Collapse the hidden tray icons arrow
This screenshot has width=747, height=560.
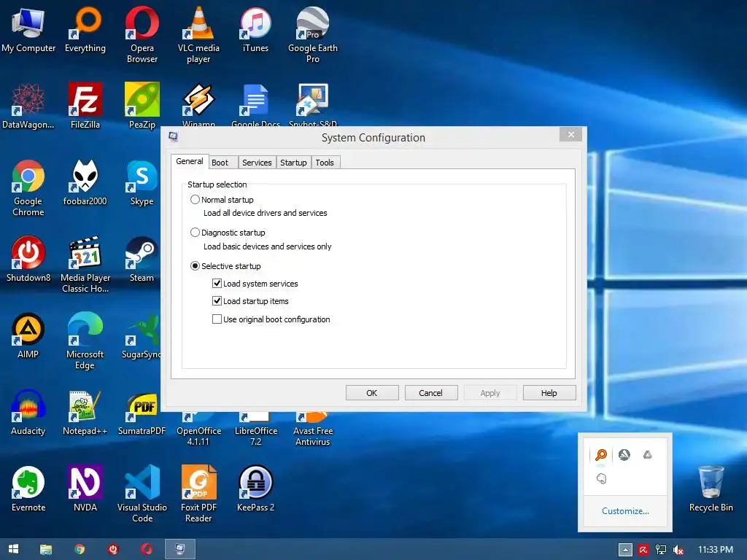[625, 550]
